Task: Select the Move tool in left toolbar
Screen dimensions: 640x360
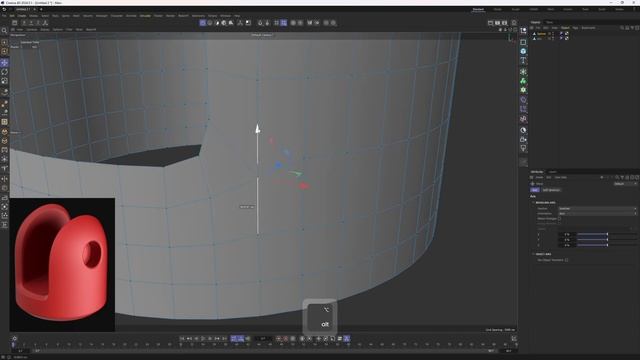Action: point(4,63)
